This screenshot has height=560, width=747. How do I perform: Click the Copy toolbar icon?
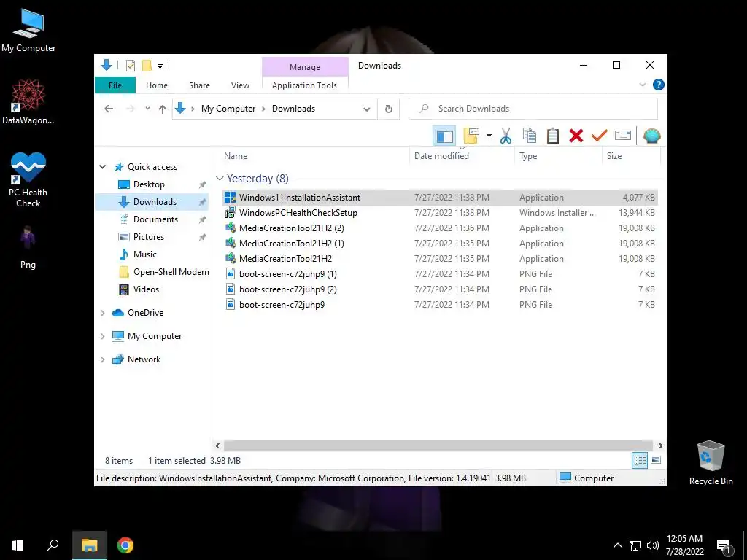530,136
